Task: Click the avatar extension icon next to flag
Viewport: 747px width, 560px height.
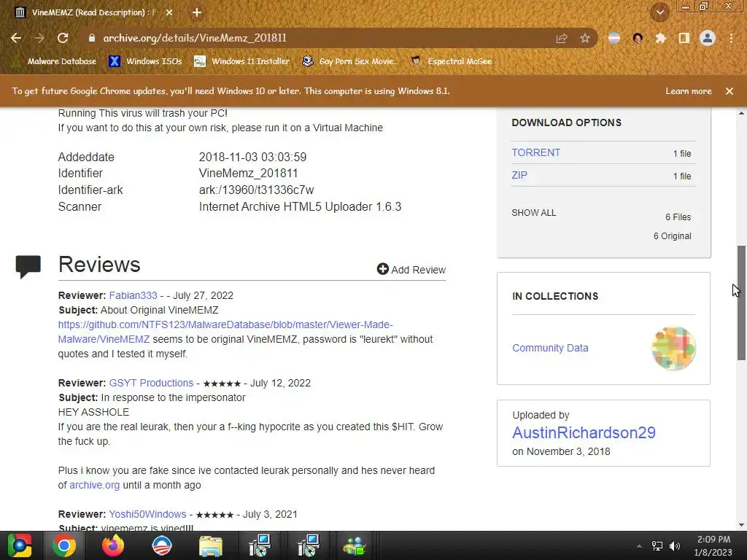Action: (x=638, y=38)
